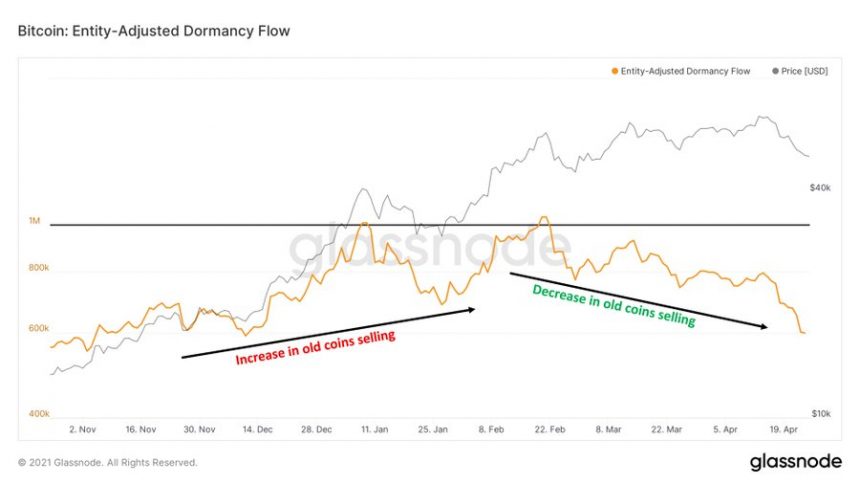Click the 2021 Glassnode copyright text
The height and width of the screenshot is (484, 860).
(108, 463)
